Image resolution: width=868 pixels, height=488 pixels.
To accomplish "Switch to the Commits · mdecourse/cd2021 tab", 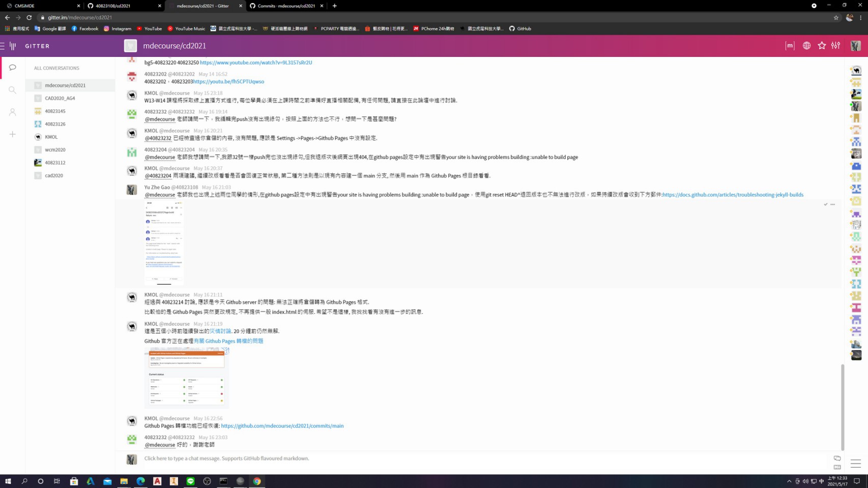I will click(x=286, y=6).
